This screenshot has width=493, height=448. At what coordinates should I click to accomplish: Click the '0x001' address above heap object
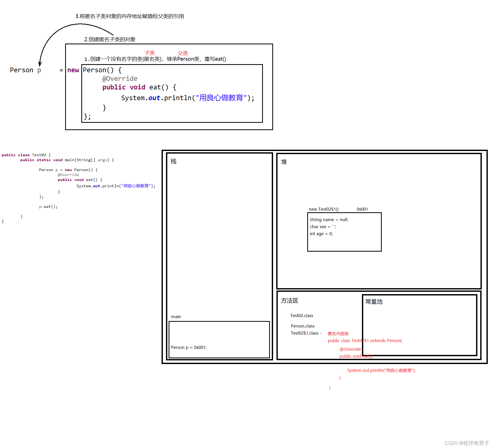pos(362,209)
